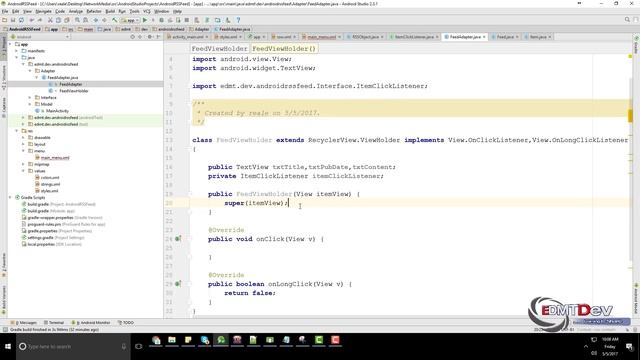Close the FeedAdapter.java tab

click(x=484, y=37)
